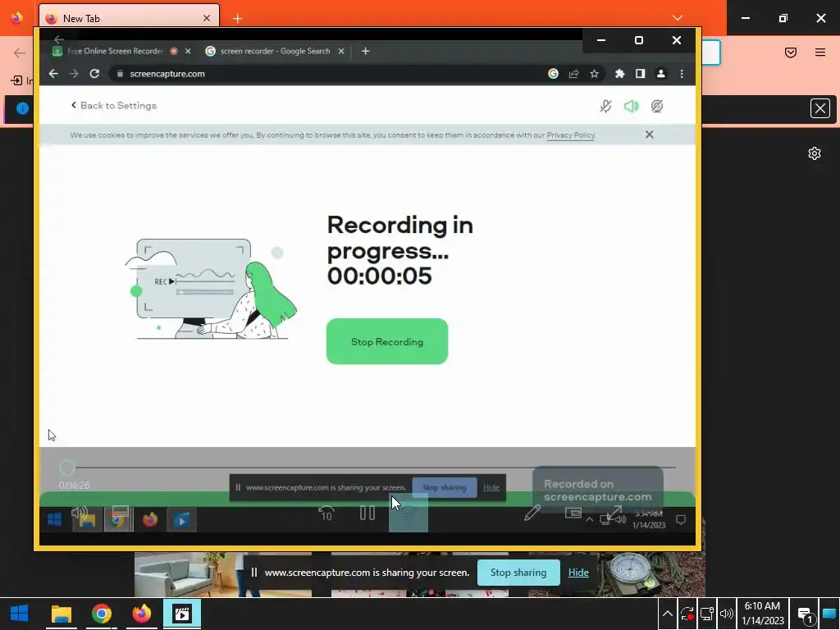Skip forward 30 seconds in player
This screenshot has width=840, height=630.
409,514
